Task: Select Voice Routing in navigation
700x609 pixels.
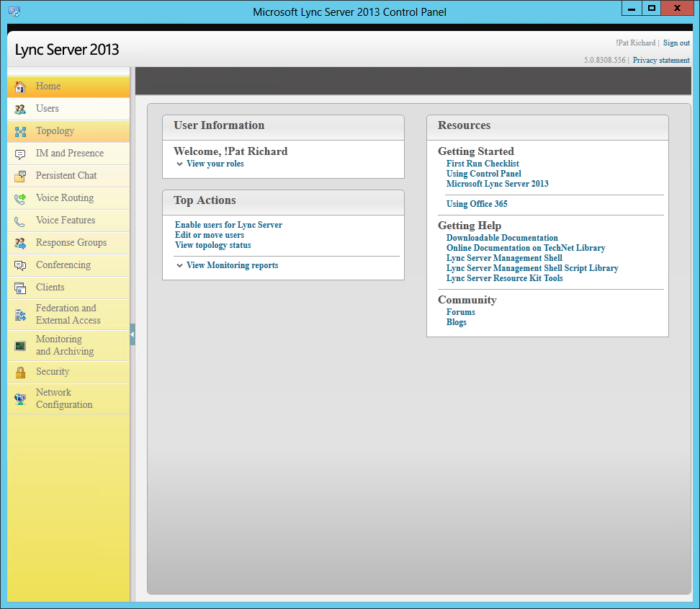Action: [68, 198]
